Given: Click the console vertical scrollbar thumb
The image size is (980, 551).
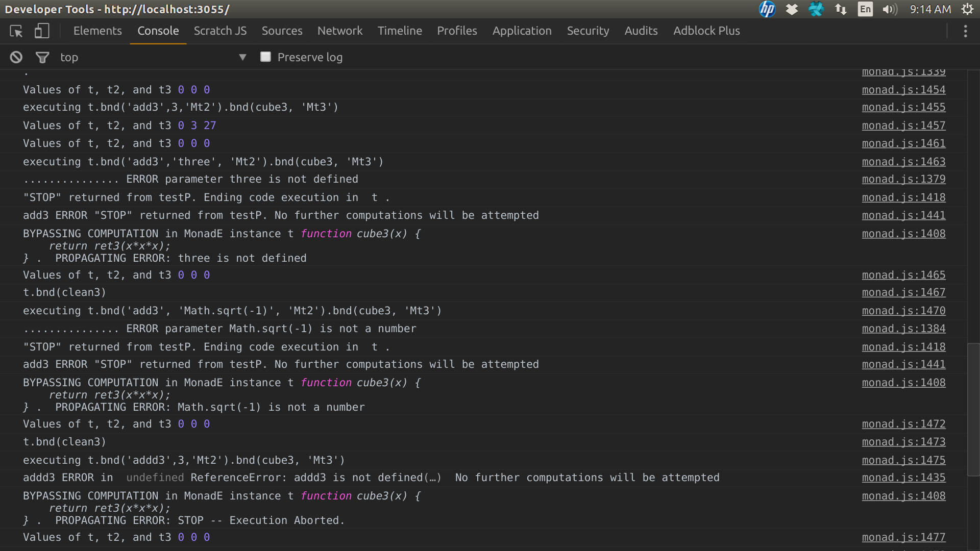Looking at the screenshot, I should [973, 410].
